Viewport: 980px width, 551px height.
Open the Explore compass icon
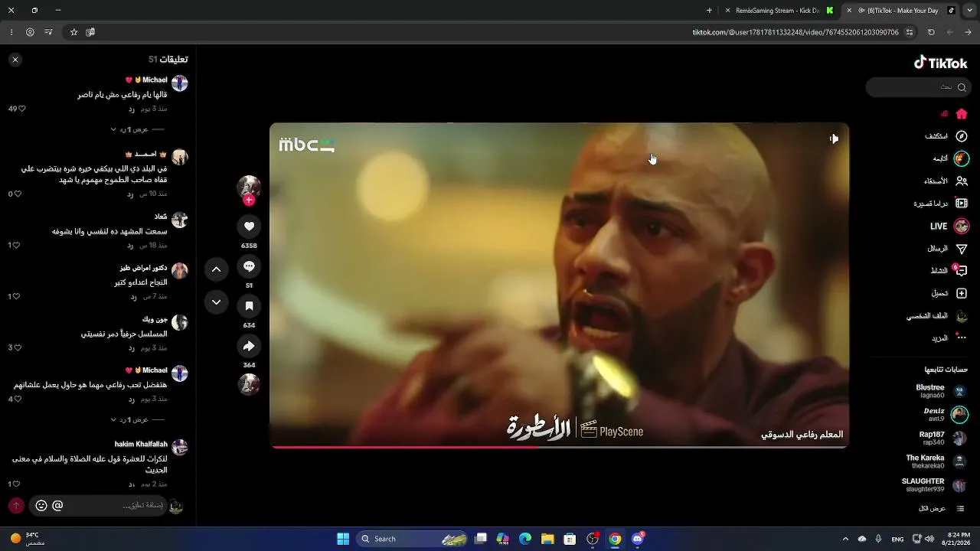coord(962,136)
